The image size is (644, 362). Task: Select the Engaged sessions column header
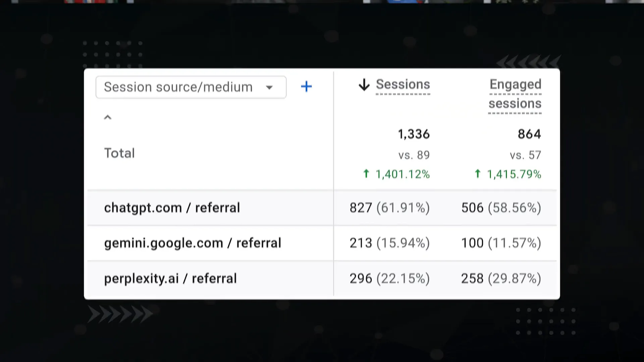click(x=515, y=94)
